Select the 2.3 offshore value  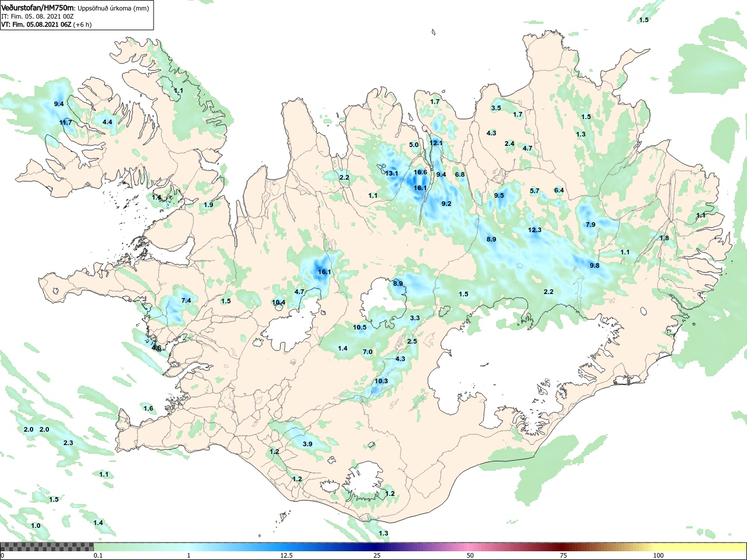pyautogui.click(x=68, y=443)
